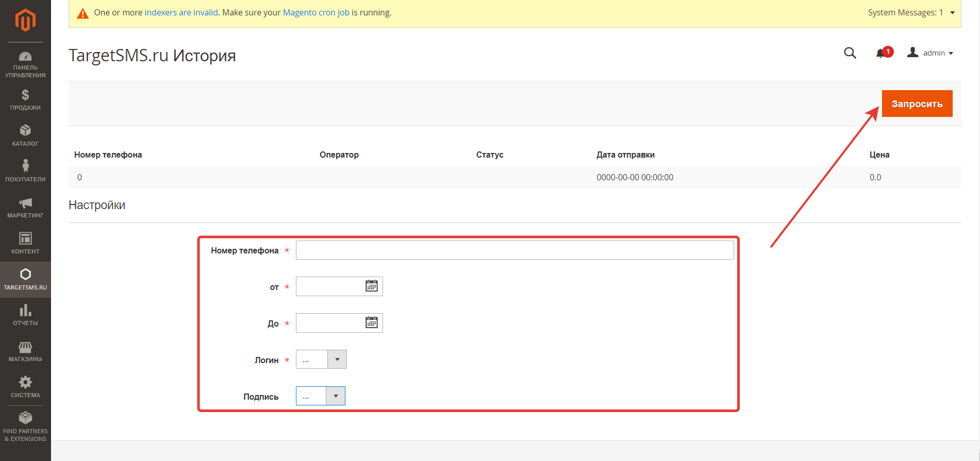980x461 pixels.
Task: Open the calendar picker for 'от'
Action: point(372,286)
